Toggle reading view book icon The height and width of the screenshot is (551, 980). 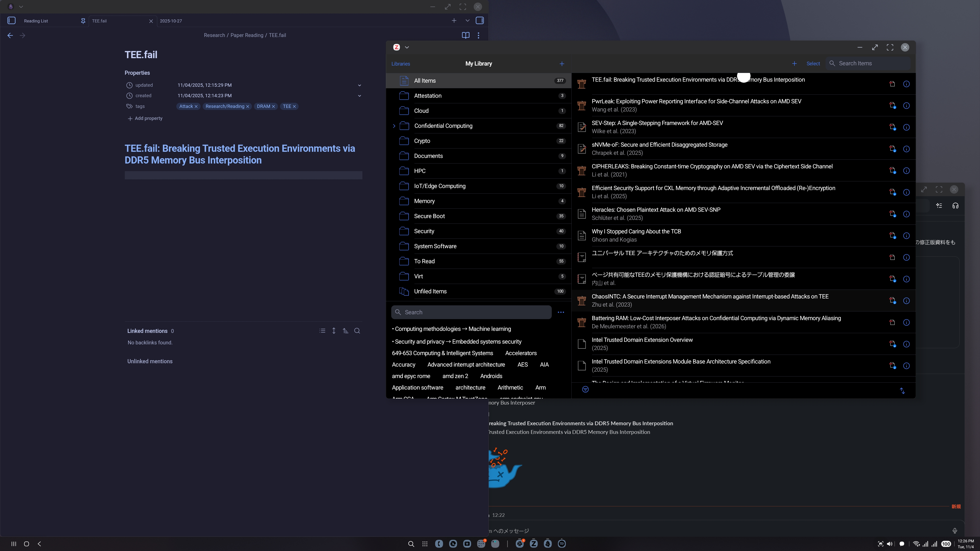point(465,35)
